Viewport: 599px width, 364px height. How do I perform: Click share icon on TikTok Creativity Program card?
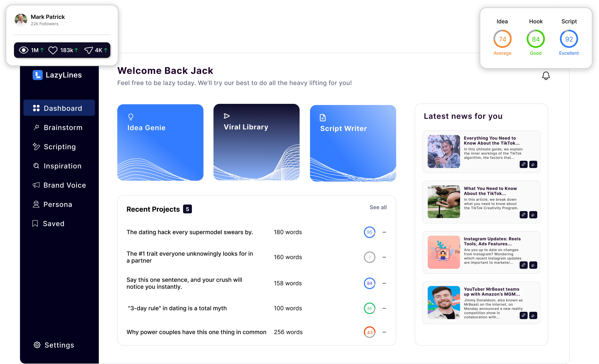click(533, 215)
